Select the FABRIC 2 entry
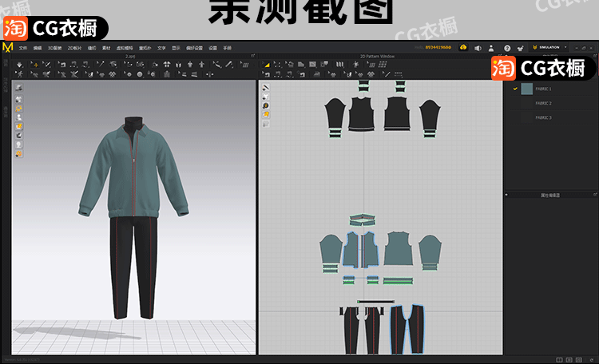This screenshot has height=364, width=599. 544,103
